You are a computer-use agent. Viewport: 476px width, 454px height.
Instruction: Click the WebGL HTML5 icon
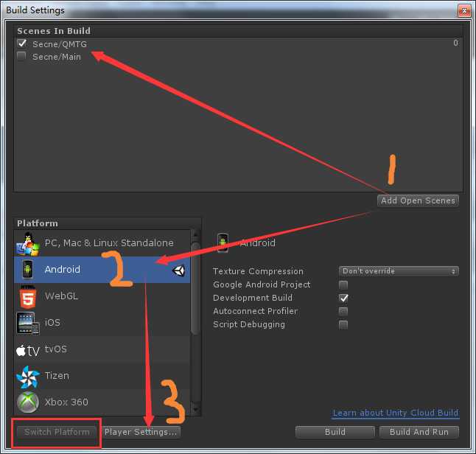click(27, 297)
